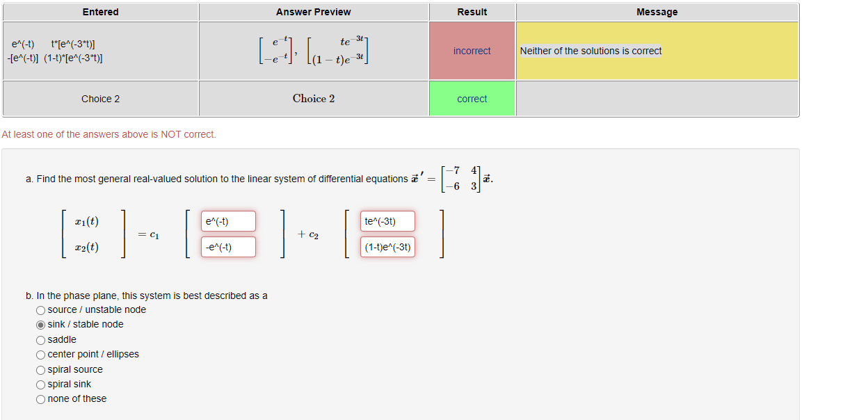This screenshot has height=420, width=868.
Task: Deselect the "sink / stable node" radio button
Action: pos(40,325)
